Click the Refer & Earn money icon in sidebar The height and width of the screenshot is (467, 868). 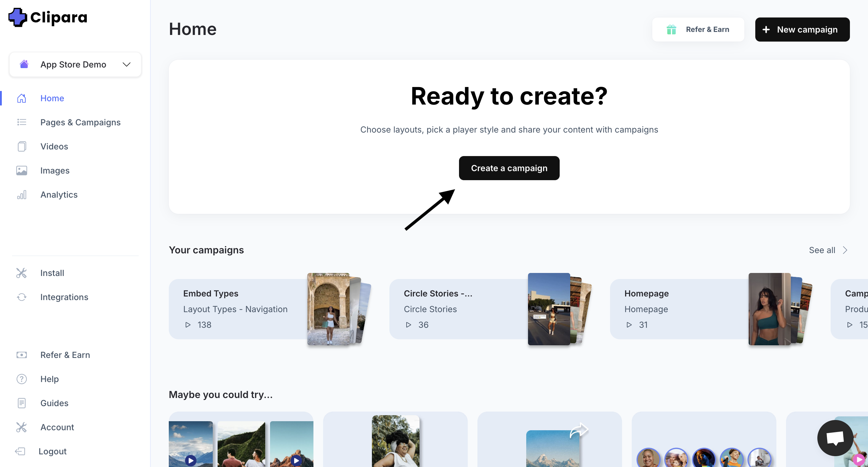(x=22, y=355)
